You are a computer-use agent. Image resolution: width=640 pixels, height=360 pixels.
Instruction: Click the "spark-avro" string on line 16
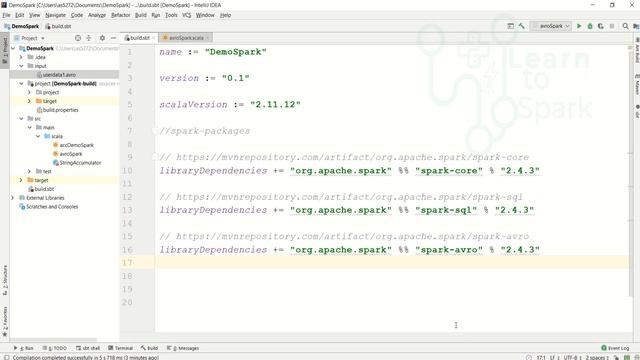pos(449,250)
